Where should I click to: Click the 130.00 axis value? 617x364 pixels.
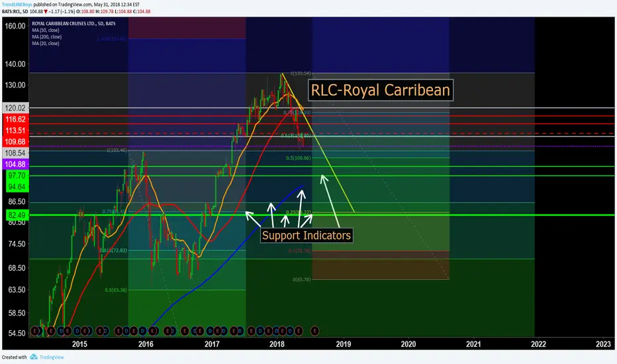pyautogui.click(x=15, y=85)
